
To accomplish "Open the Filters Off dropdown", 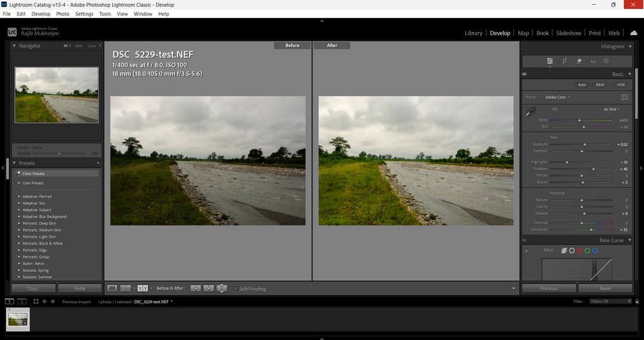I will click(611, 301).
